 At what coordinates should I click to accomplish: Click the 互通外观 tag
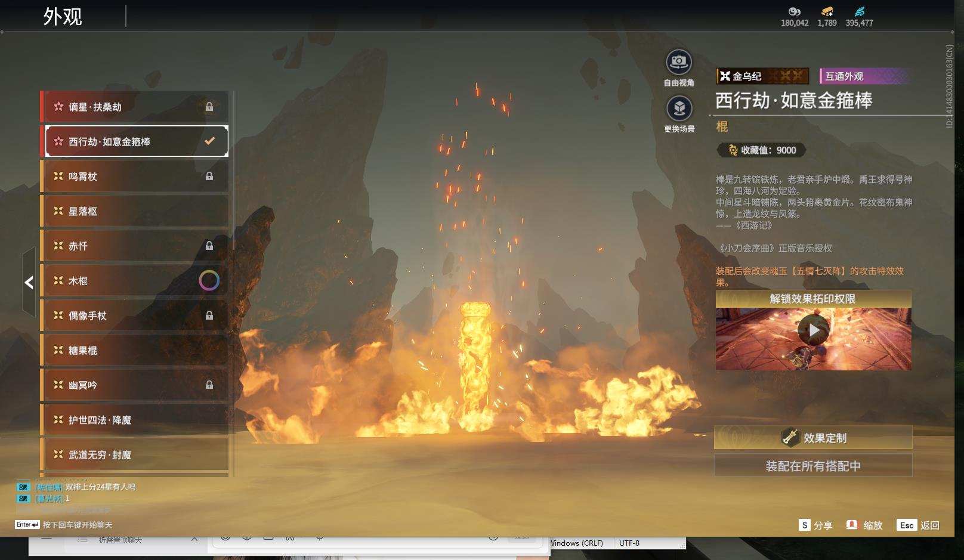pyautogui.click(x=864, y=76)
